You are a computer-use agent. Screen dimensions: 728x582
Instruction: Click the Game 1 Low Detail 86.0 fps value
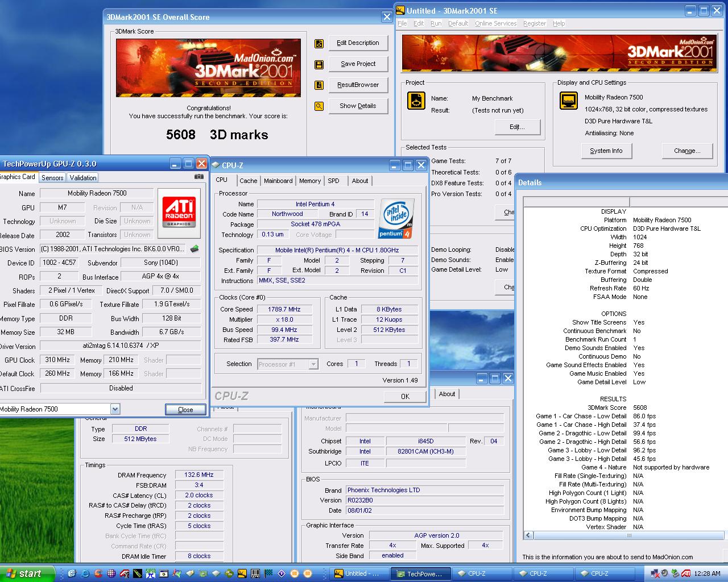[644, 416]
